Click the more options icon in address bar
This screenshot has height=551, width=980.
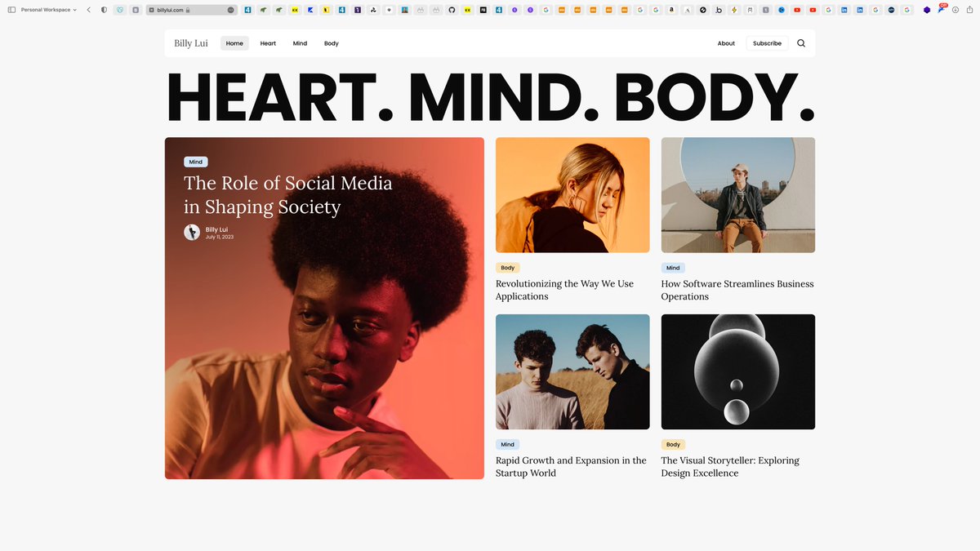230,10
